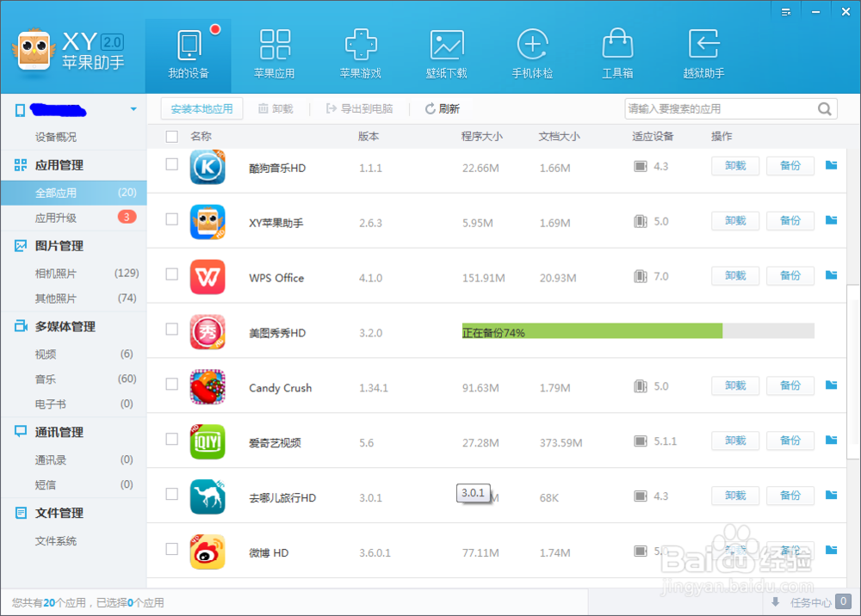Click the 图片管理 section icon
The image size is (861, 616).
pos(21,246)
